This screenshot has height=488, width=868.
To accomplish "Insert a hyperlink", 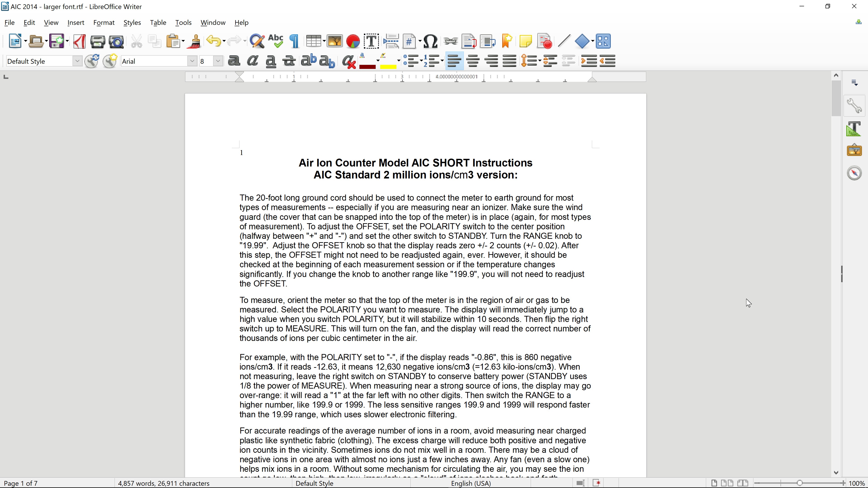I will point(451,41).
